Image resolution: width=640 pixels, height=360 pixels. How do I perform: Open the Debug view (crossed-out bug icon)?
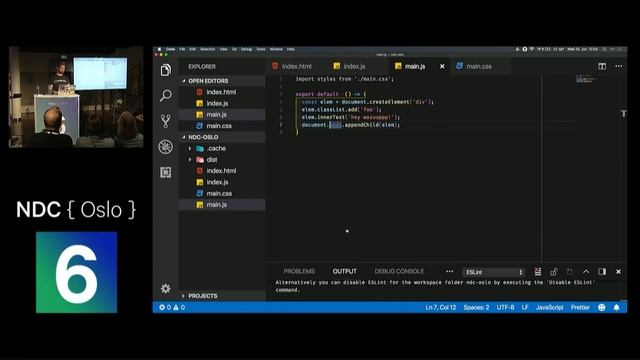165,147
